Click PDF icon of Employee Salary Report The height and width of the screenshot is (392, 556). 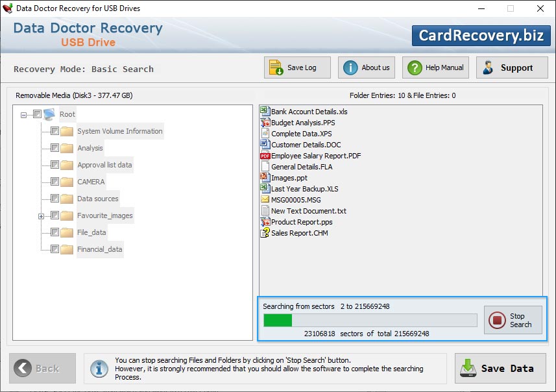pos(265,156)
